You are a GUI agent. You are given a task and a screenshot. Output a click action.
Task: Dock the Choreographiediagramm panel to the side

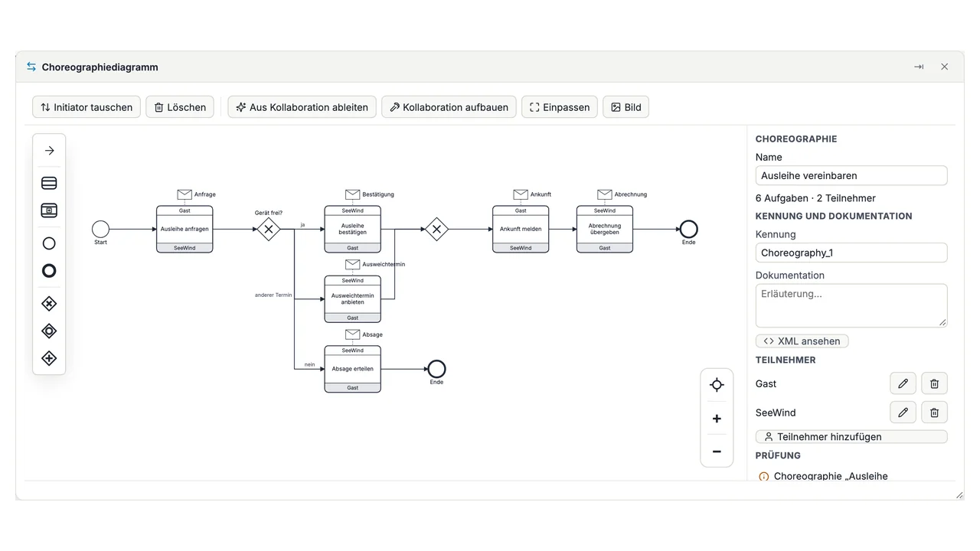919,67
